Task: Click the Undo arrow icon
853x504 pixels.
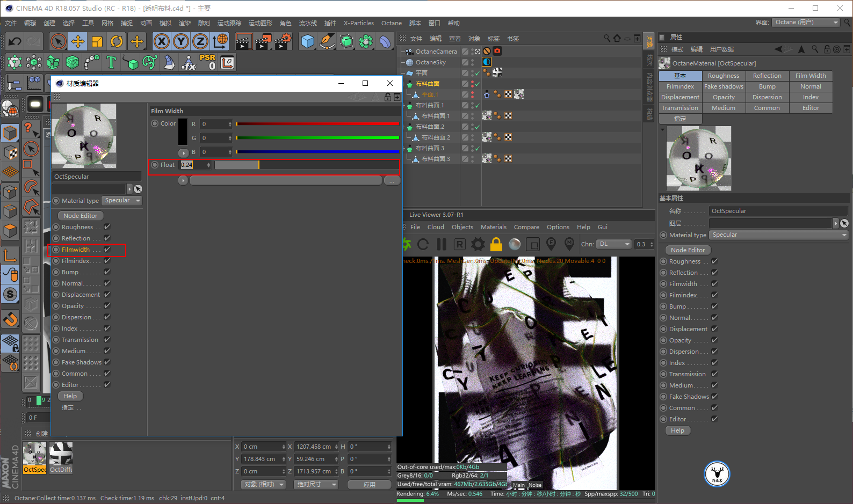Action: 15,41
